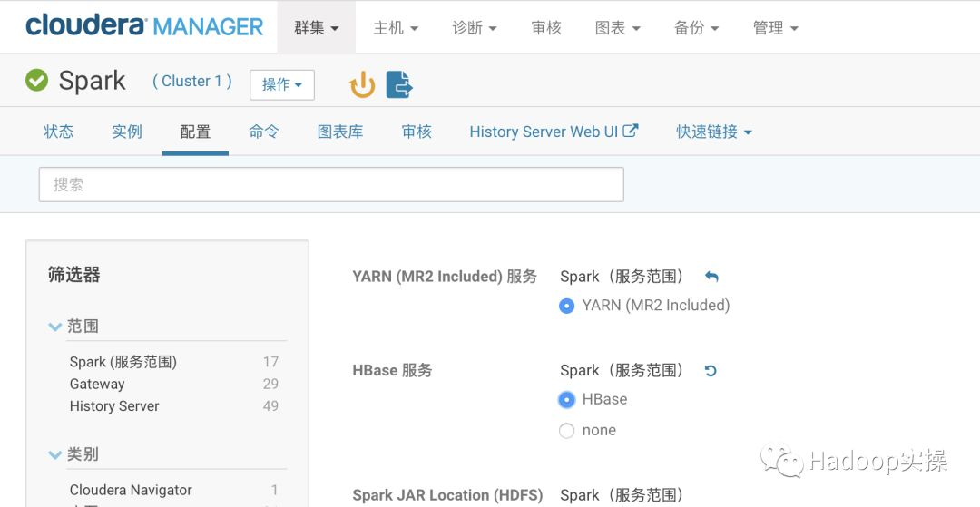Open the 快速链接 dropdown
Image resolution: width=980 pixels, height=507 pixels.
pos(714,132)
